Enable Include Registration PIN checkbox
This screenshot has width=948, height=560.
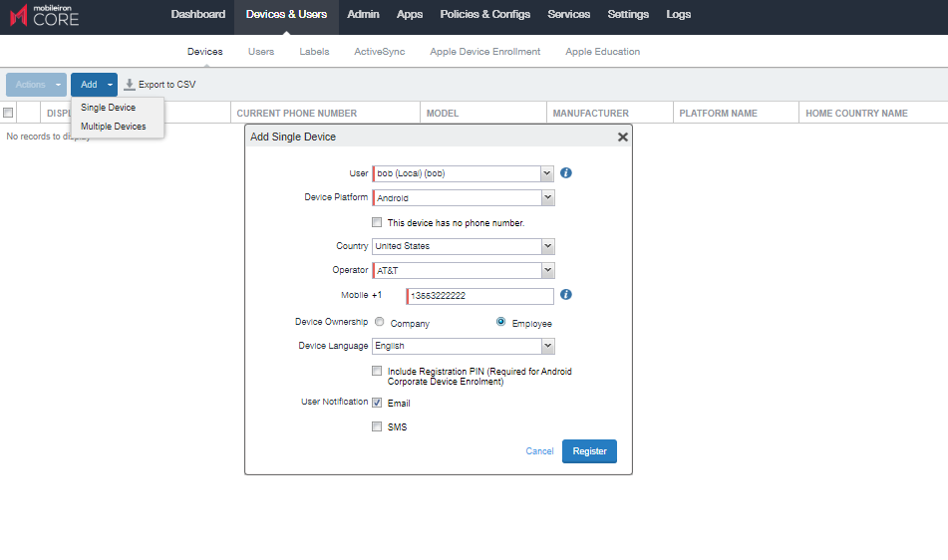[x=377, y=371]
